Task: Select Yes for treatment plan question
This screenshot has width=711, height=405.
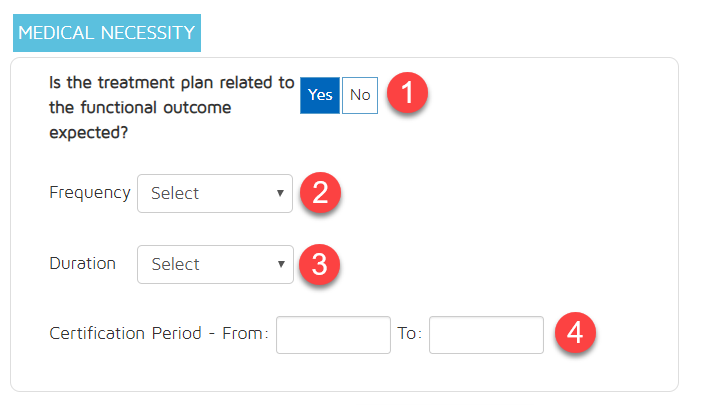Action: coord(320,95)
